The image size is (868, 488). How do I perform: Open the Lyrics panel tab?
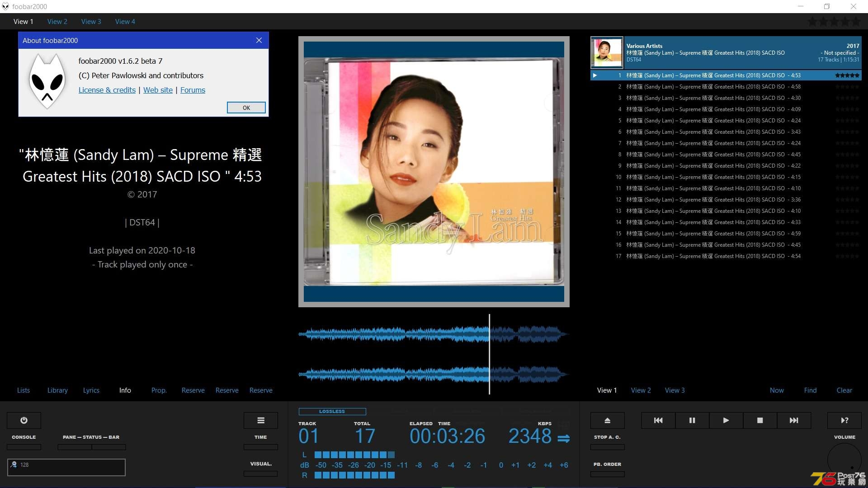(91, 390)
